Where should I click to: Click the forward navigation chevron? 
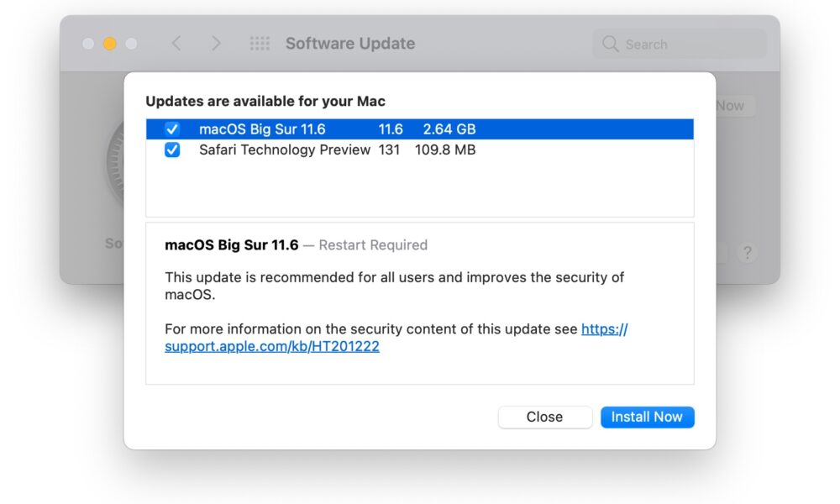(216, 44)
